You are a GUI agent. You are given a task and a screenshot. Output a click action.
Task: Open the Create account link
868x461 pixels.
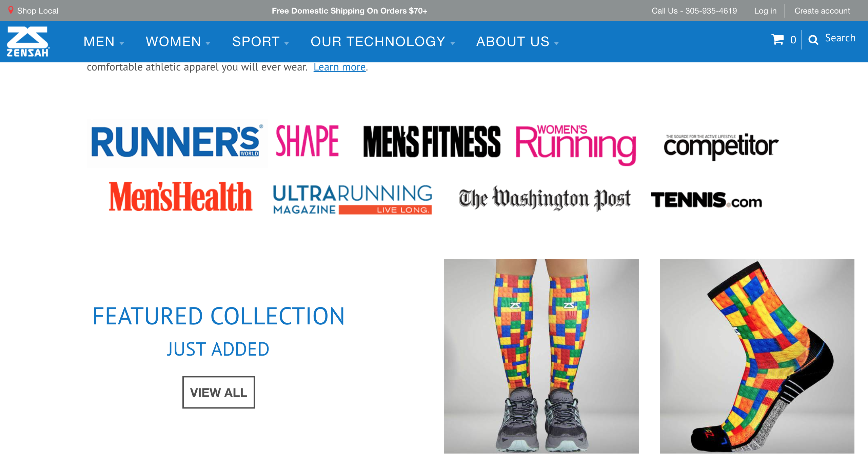822,11
